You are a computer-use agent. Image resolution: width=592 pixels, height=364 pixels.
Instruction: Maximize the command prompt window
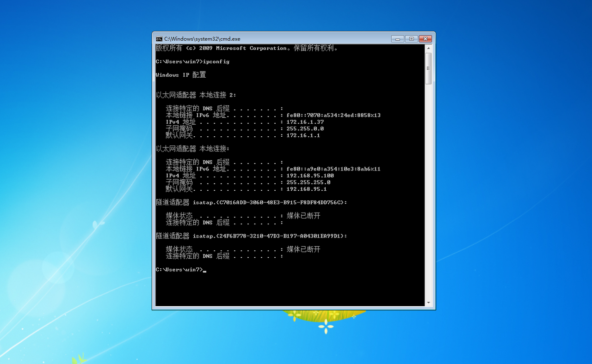[411, 39]
